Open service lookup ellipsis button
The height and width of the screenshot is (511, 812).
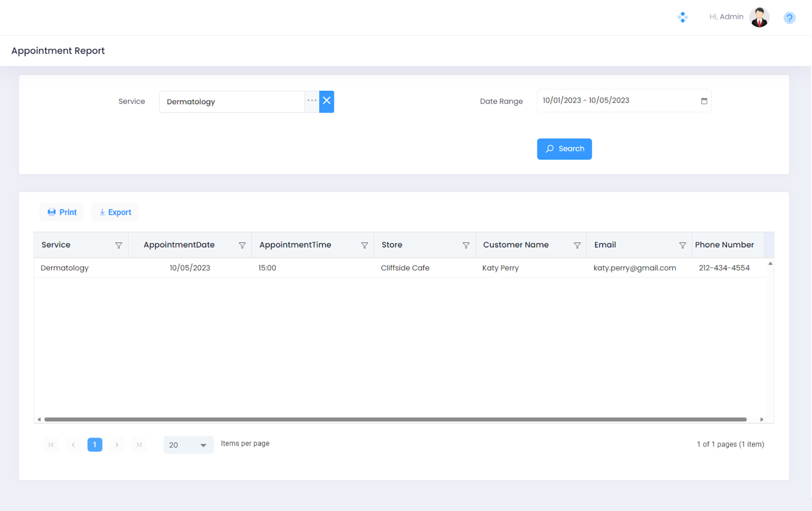pyautogui.click(x=312, y=101)
